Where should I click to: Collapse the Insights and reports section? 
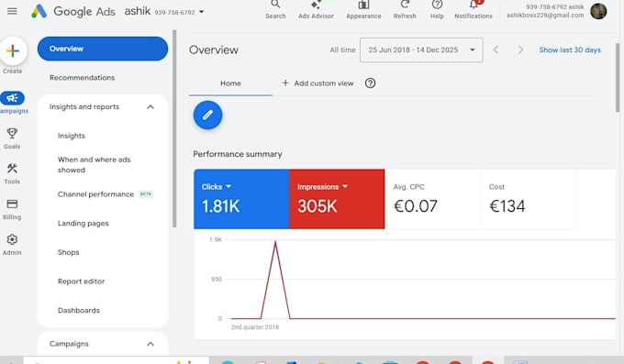(x=150, y=107)
